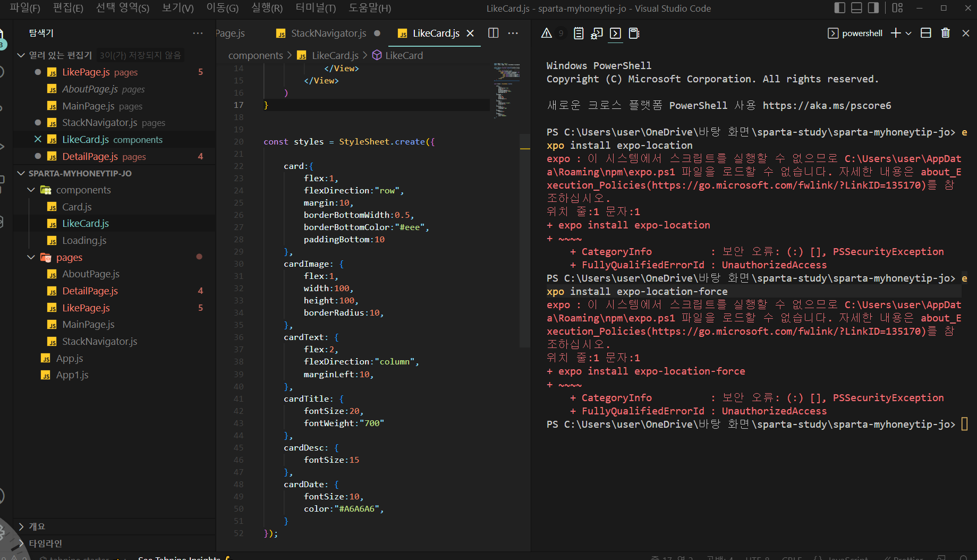Split the editor to the right
This screenshot has height=560, width=977.
click(x=493, y=33)
